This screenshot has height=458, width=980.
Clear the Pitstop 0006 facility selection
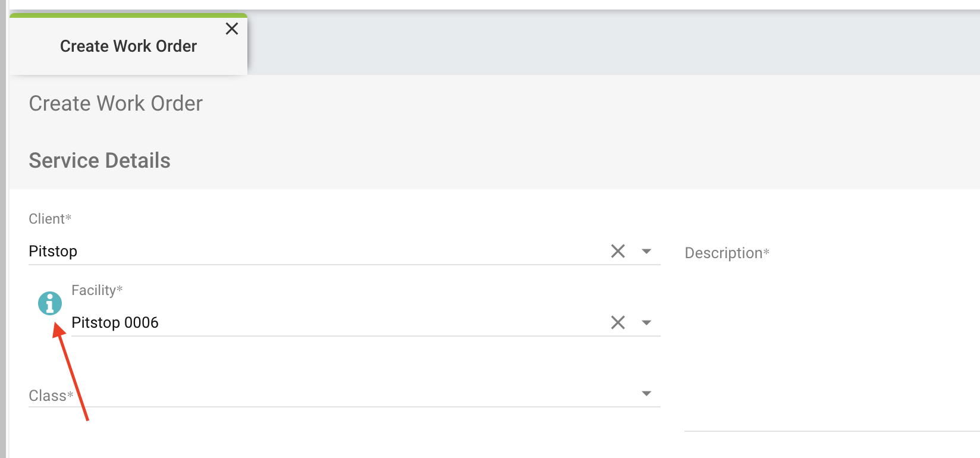pos(617,322)
